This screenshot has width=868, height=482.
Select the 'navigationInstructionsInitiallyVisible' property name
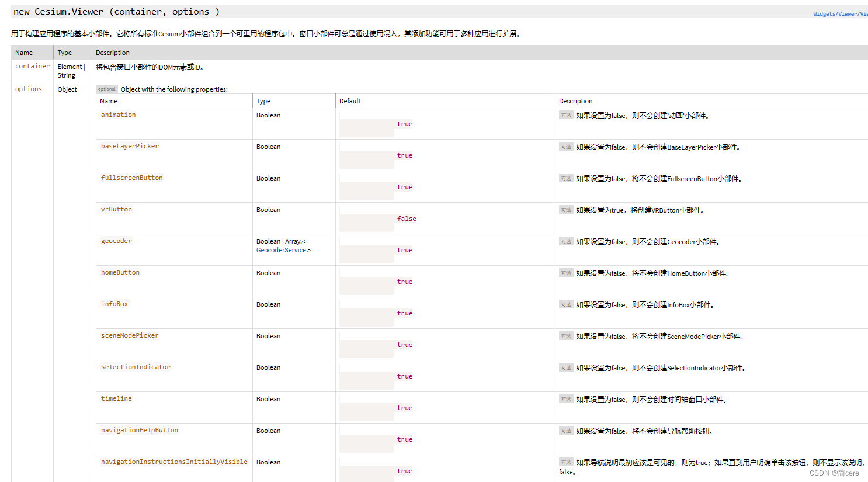pyautogui.click(x=174, y=462)
